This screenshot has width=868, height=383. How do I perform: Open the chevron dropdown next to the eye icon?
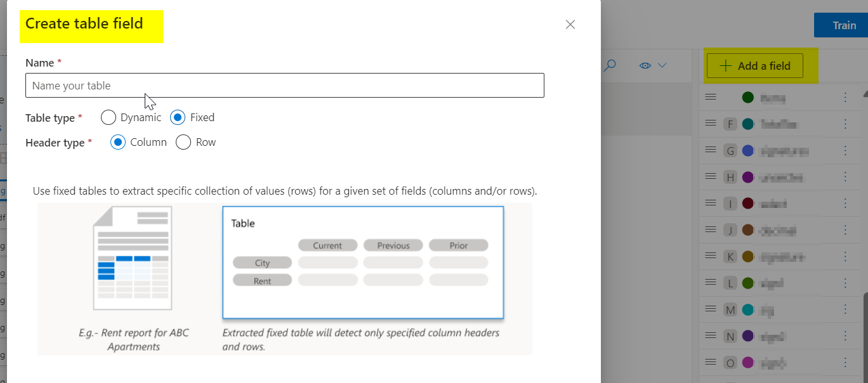[x=662, y=65]
